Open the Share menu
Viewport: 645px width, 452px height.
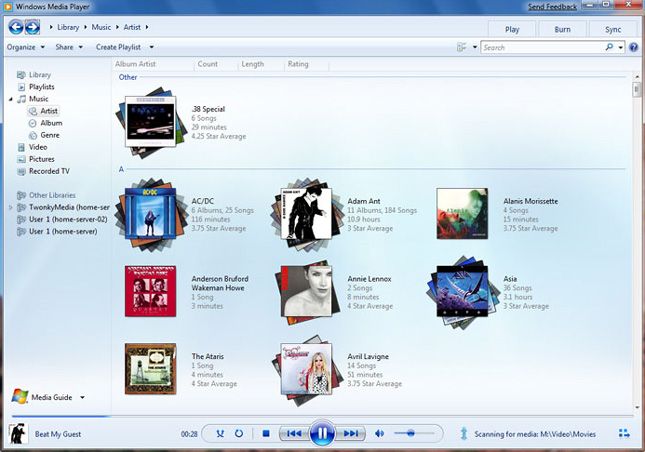pyautogui.click(x=69, y=47)
